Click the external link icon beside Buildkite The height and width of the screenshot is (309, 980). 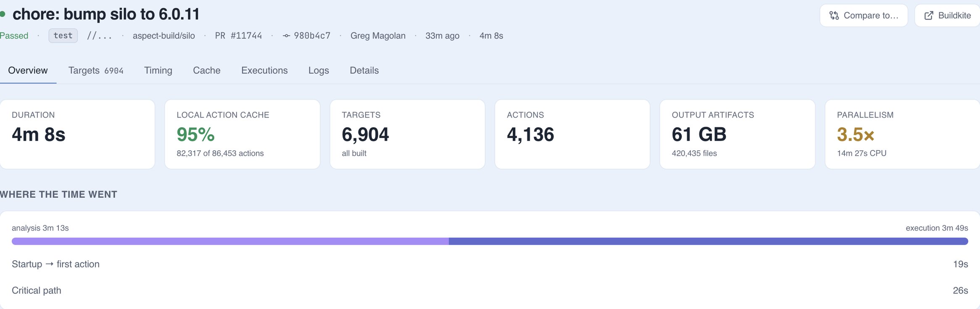tap(929, 16)
